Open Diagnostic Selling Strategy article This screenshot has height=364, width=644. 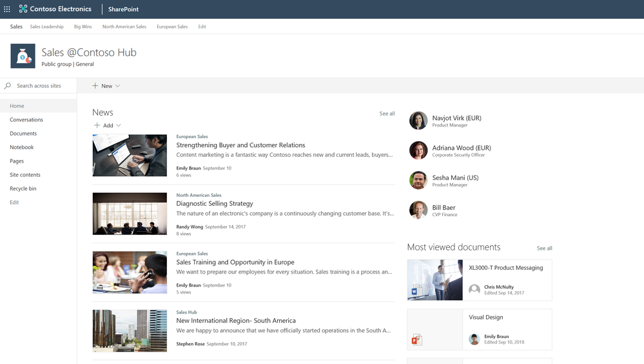(215, 203)
